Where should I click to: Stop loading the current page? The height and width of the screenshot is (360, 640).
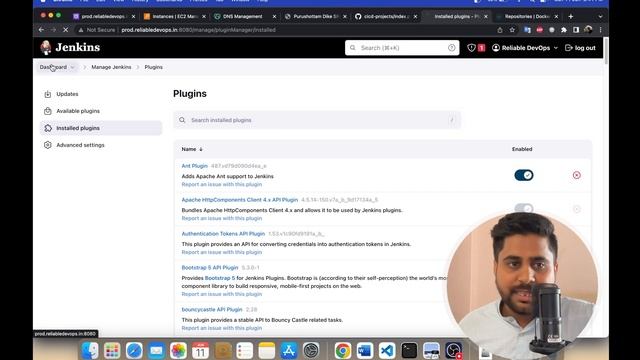(x=65, y=30)
